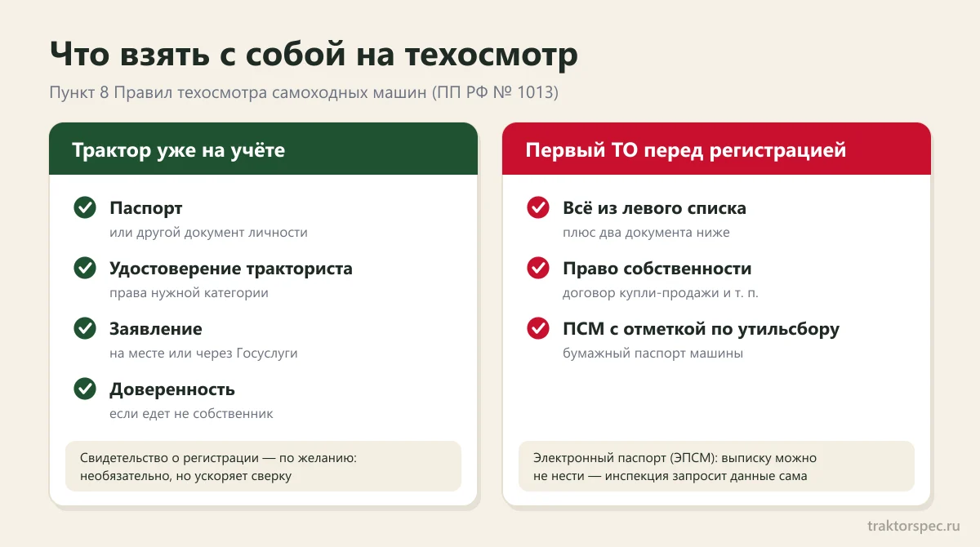Click the checkmark next to Удостоверение тракториста

pyautogui.click(x=85, y=268)
